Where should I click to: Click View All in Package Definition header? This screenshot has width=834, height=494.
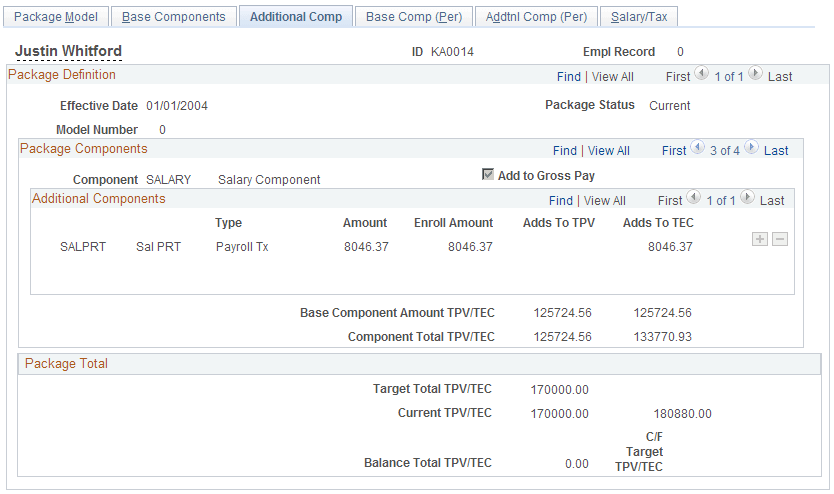tap(613, 77)
